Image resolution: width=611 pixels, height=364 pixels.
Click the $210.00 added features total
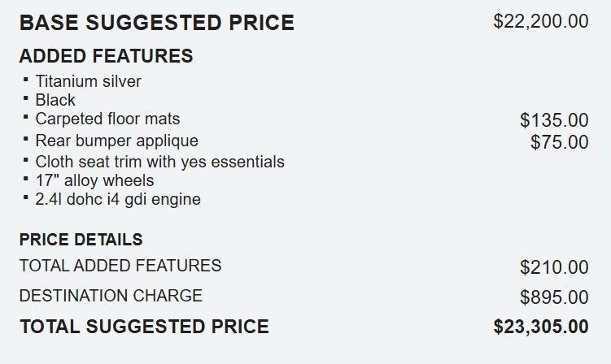pyautogui.click(x=553, y=267)
